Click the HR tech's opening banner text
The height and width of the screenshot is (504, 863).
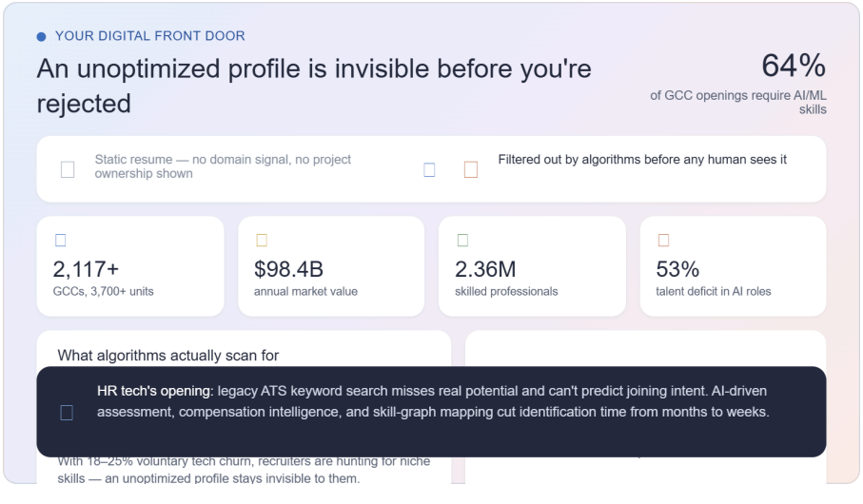pos(433,401)
